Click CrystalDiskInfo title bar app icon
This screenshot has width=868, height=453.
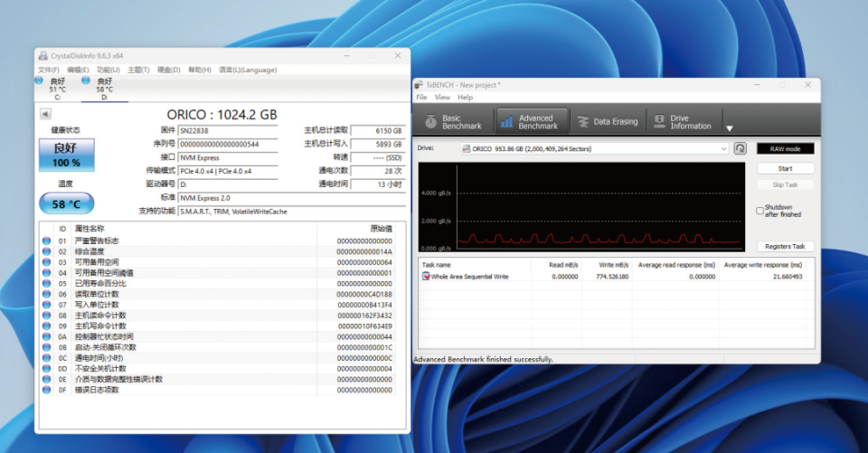coord(43,55)
